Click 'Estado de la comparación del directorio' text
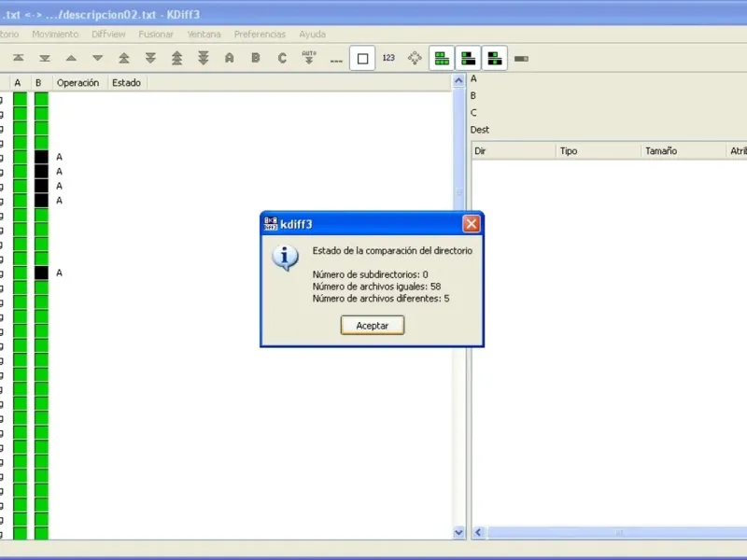 (x=392, y=250)
